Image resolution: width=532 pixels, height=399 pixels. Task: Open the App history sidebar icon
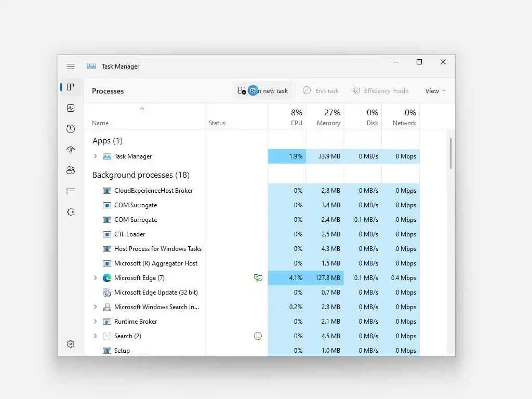(x=71, y=129)
